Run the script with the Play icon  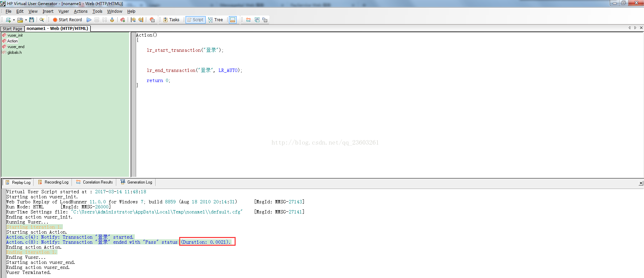[89, 20]
